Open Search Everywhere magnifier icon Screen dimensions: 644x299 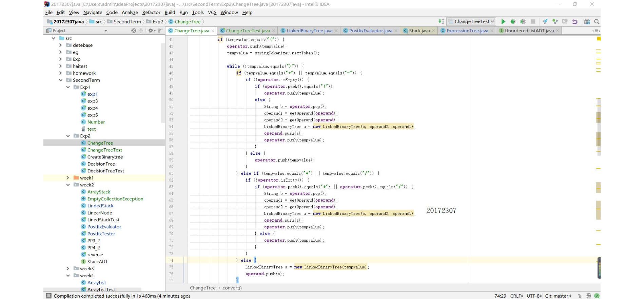tap(597, 21)
